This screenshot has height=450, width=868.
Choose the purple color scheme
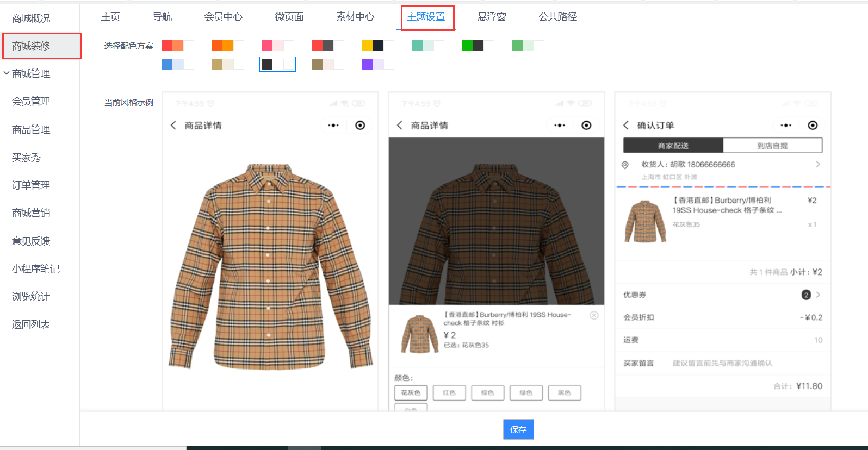pos(378,64)
